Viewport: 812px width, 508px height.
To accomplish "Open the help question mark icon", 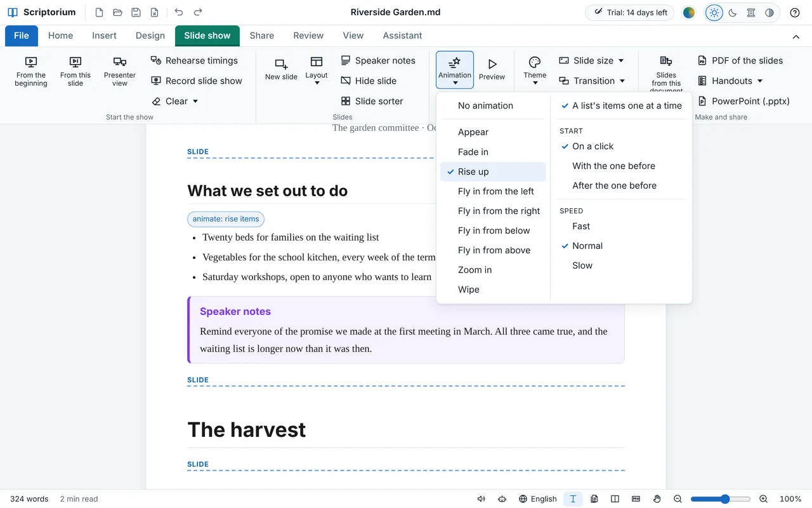I will point(795,12).
